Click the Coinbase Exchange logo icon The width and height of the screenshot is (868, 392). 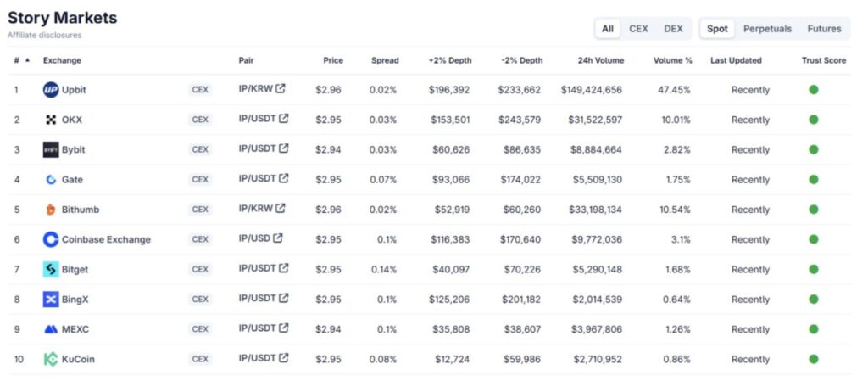click(51, 239)
